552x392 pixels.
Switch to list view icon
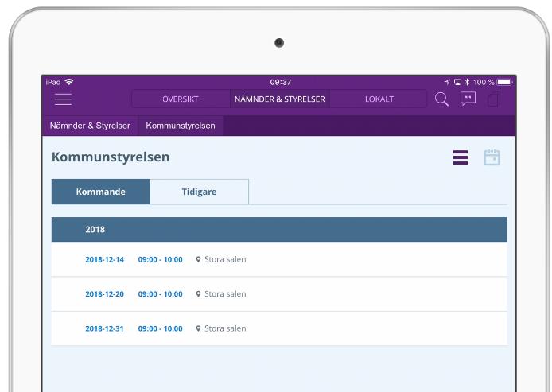tap(460, 157)
